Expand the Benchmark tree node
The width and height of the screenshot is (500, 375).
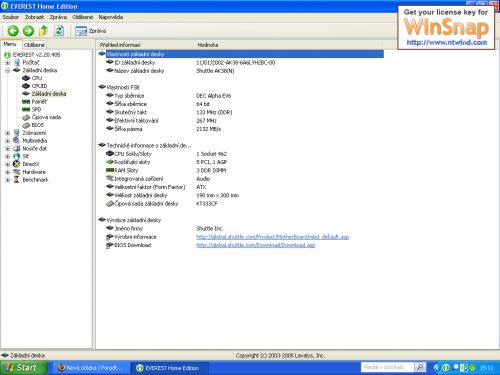(x=7, y=180)
